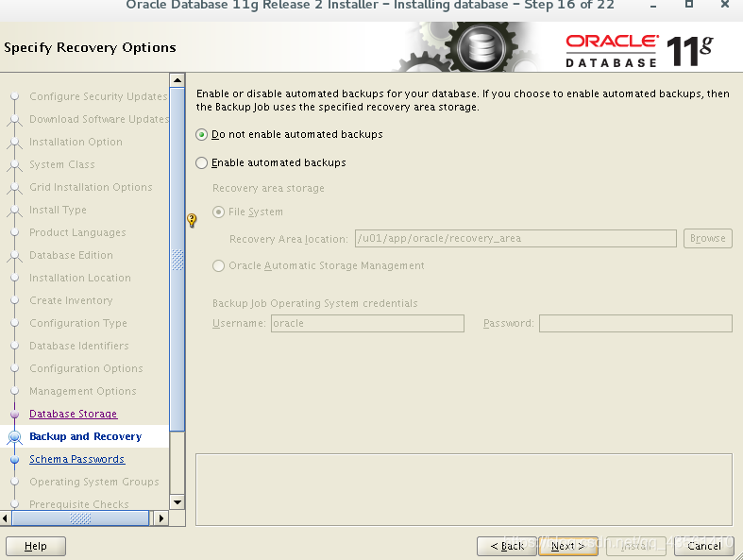
Task: Click the Username field
Action: coord(367,323)
